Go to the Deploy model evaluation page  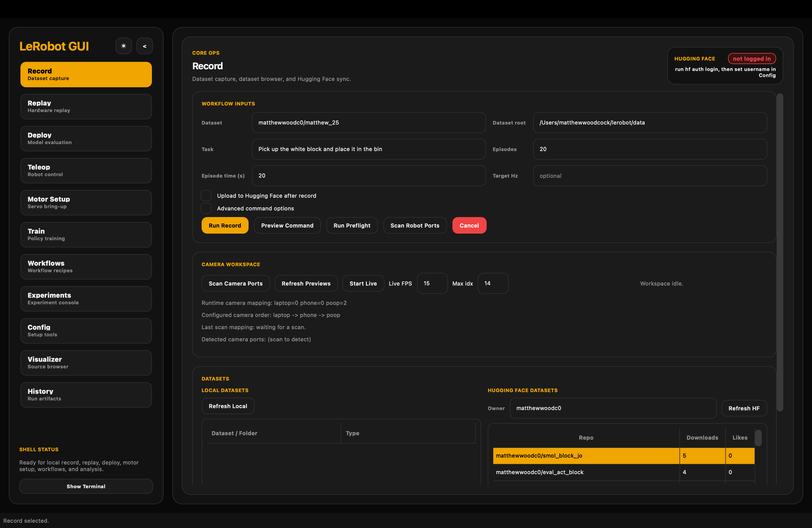(86, 138)
